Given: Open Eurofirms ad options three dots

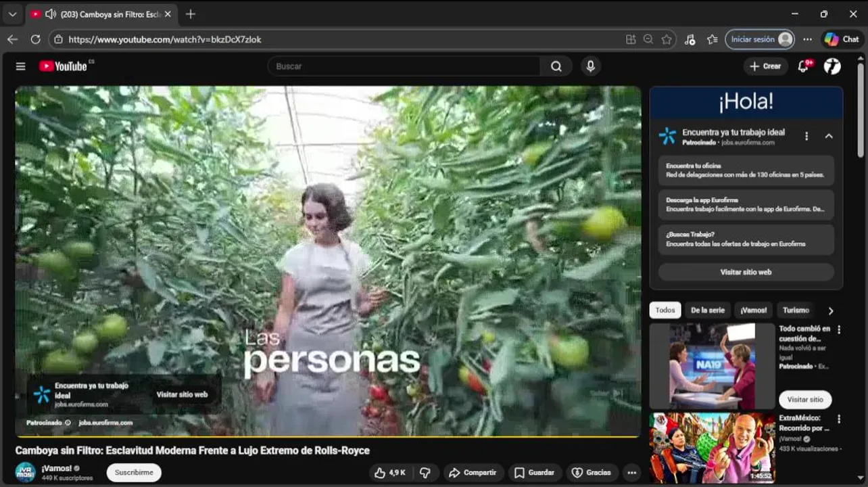Looking at the screenshot, I should point(806,136).
